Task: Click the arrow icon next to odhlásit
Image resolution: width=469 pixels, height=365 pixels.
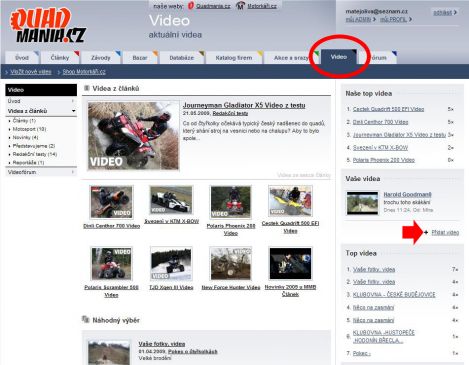Action: tap(455, 12)
